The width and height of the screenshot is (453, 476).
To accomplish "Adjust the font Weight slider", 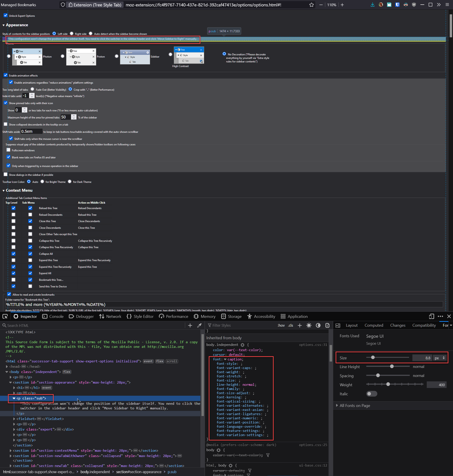I will pyautogui.click(x=395, y=384).
